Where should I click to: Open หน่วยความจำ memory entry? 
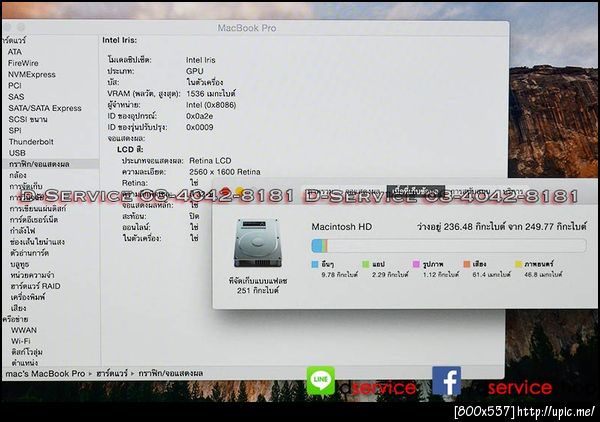33,275
